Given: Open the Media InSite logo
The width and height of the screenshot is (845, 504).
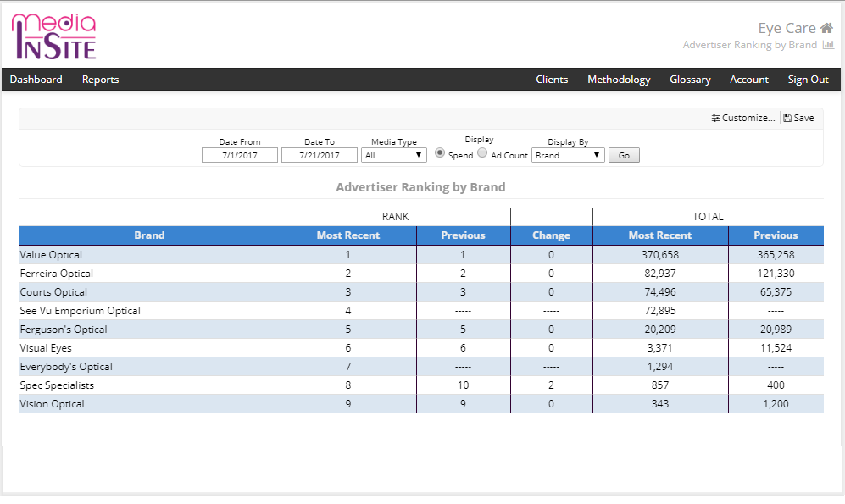Looking at the screenshot, I should coord(54,36).
